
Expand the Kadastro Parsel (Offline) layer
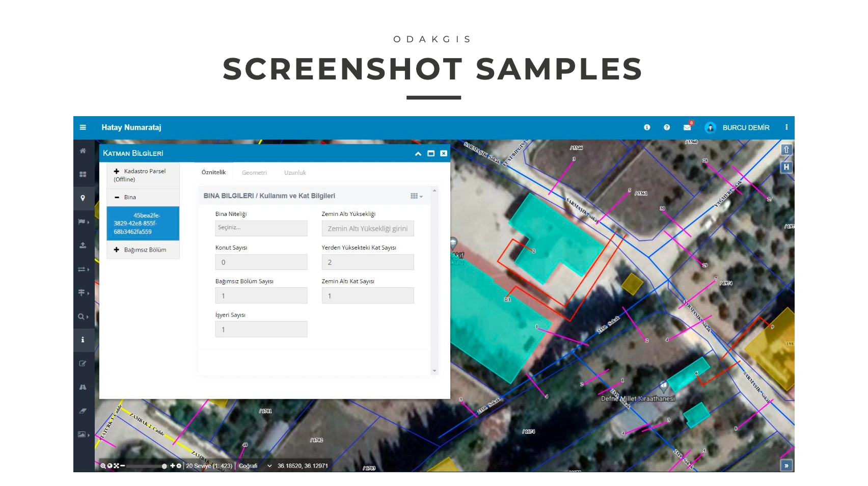(117, 171)
